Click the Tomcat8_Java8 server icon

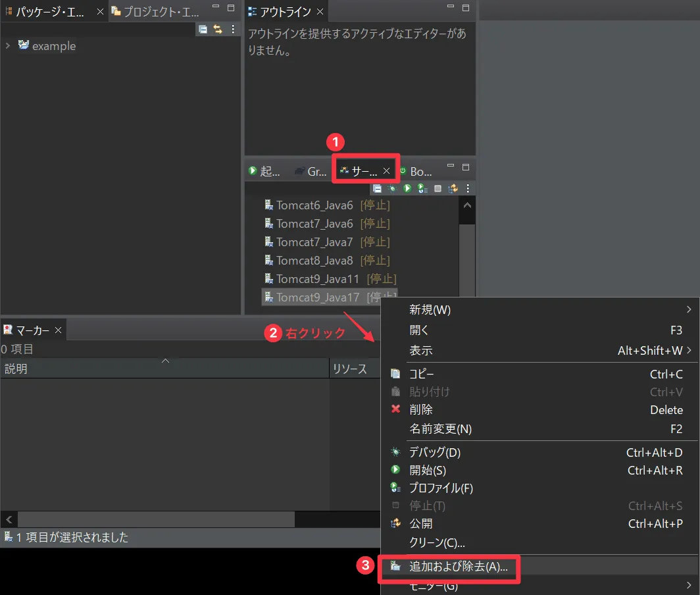pos(268,260)
